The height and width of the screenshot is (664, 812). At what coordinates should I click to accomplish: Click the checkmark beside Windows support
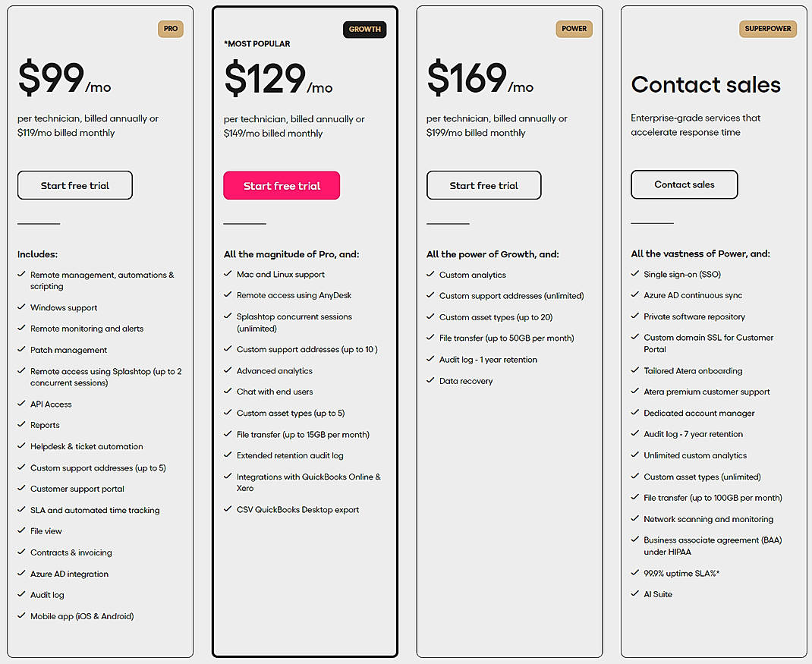21,307
